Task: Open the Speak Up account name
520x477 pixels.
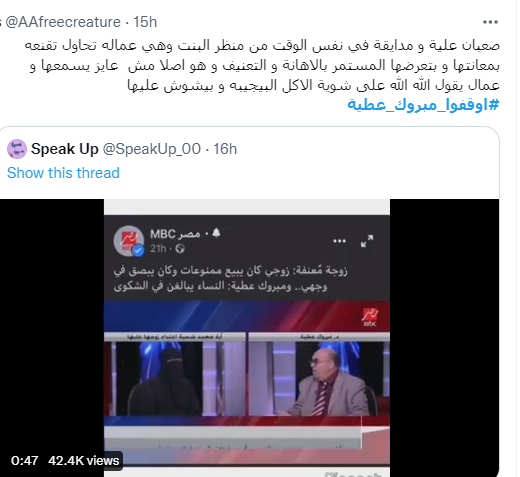Action: 65,149
